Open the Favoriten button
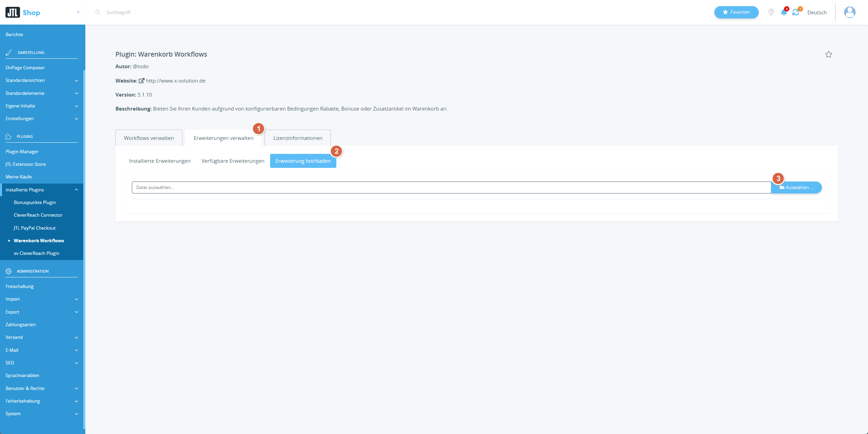 click(x=736, y=12)
